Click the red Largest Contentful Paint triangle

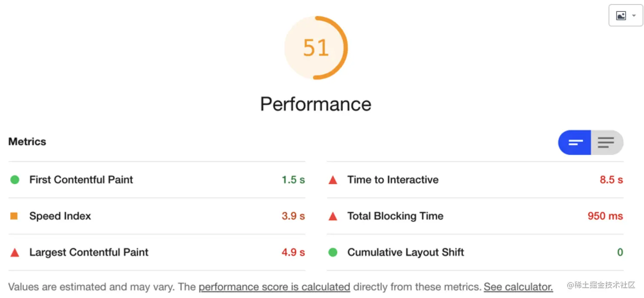click(15, 253)
